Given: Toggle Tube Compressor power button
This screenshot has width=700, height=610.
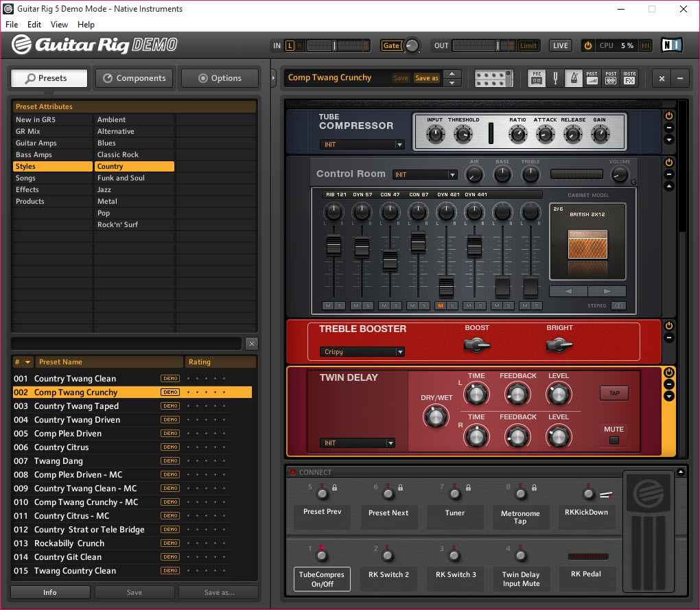Looking at the screenshot, I should click(668, 115).
